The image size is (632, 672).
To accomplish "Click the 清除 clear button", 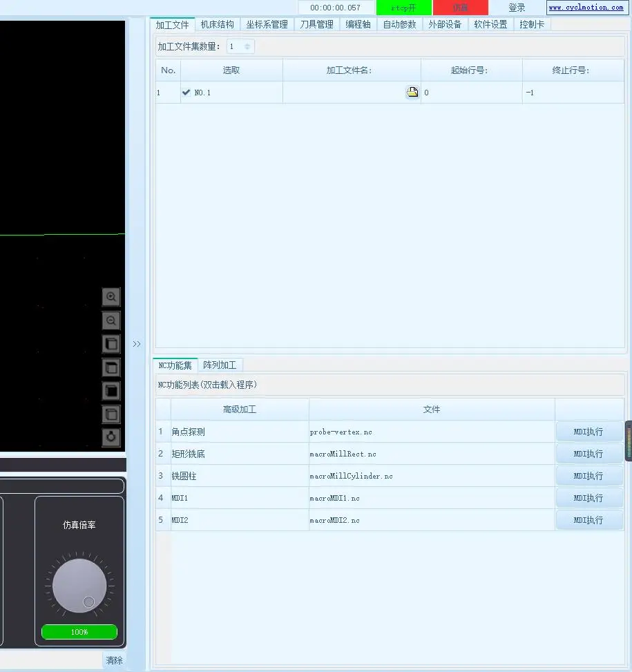I will coord(114,660).
